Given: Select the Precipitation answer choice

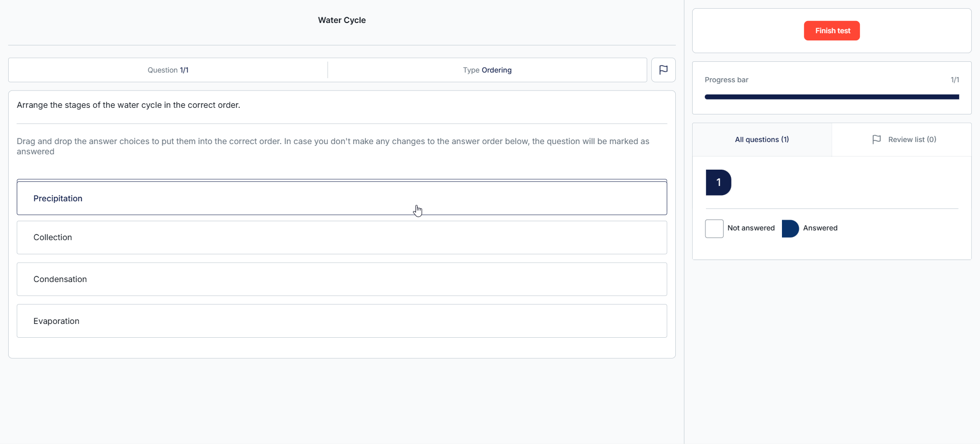Looking at the screenshot, I should tap(341, 198).
